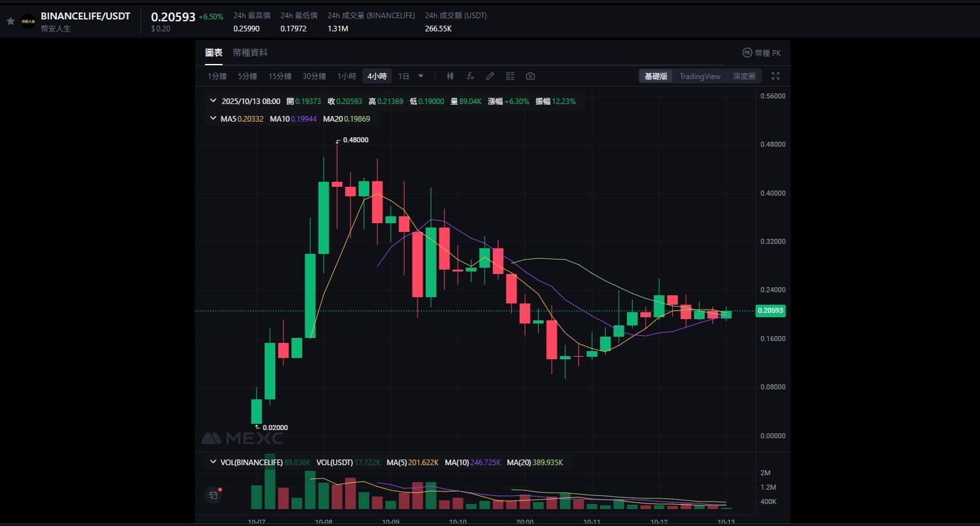The width and height of the screenshot is (980, 526).
Task: Click the volume MA(5) 201.622K value
Action: pyautogui.click(x=423, y=462)
